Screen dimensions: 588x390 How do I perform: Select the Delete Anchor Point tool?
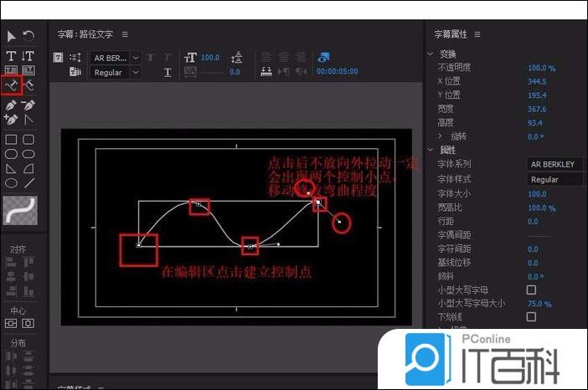coord(28,105)
